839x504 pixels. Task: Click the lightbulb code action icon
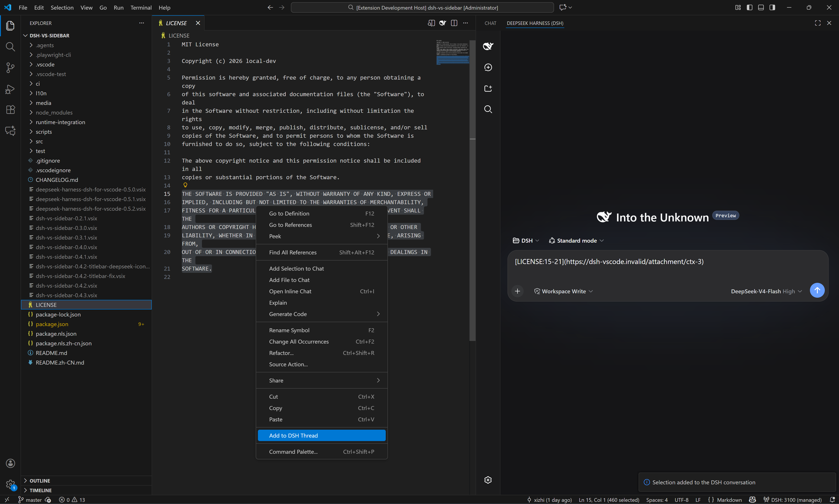[x=185, y=185]
